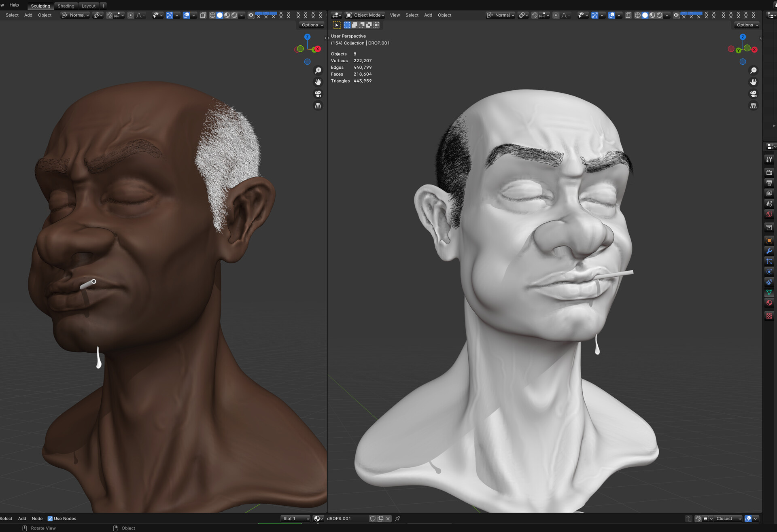The width and height of the screenshot is (777, 532).
Task: Enable snapping with the magnet icon
Action: (535, 15)
